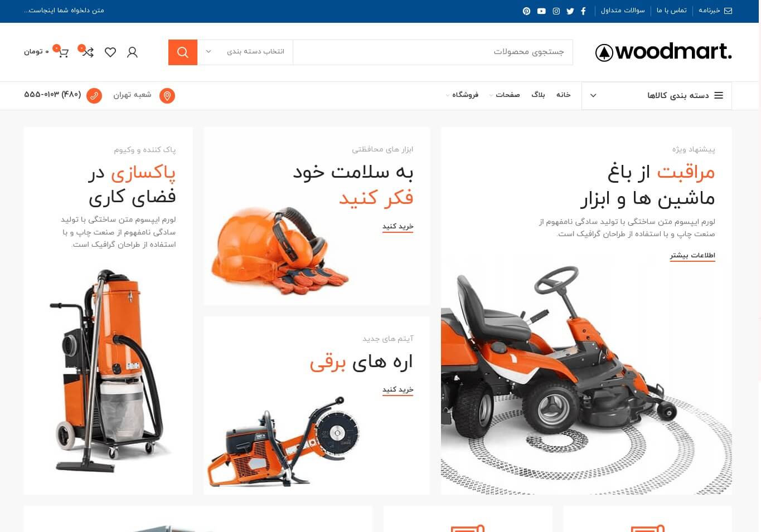Image resolution: width=761 pixels, height=532 pixels.
Task: Click خرید کنید under the safety helmet banner
Action: click(398, 227)
